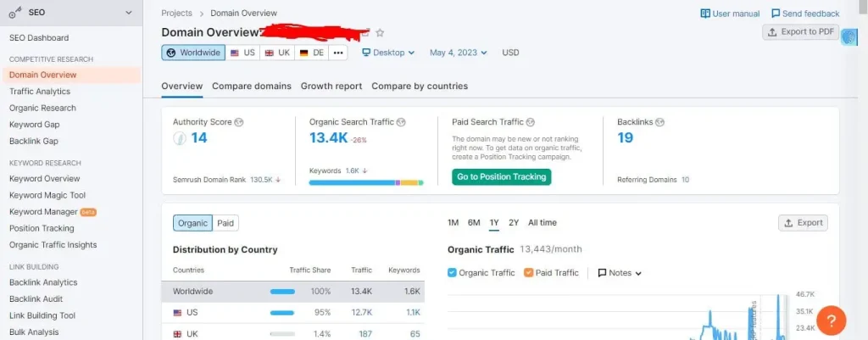Toggle the Organic Traffic checkbox

tap(452, 272)
